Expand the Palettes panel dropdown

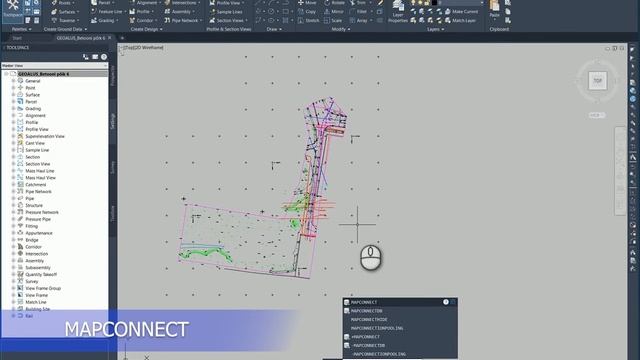tap(22, 29)
